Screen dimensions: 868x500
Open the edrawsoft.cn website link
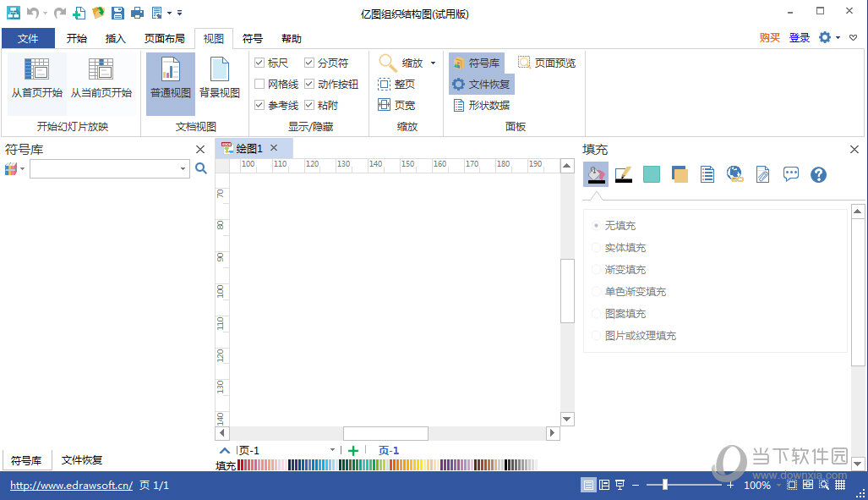[71, 486]
